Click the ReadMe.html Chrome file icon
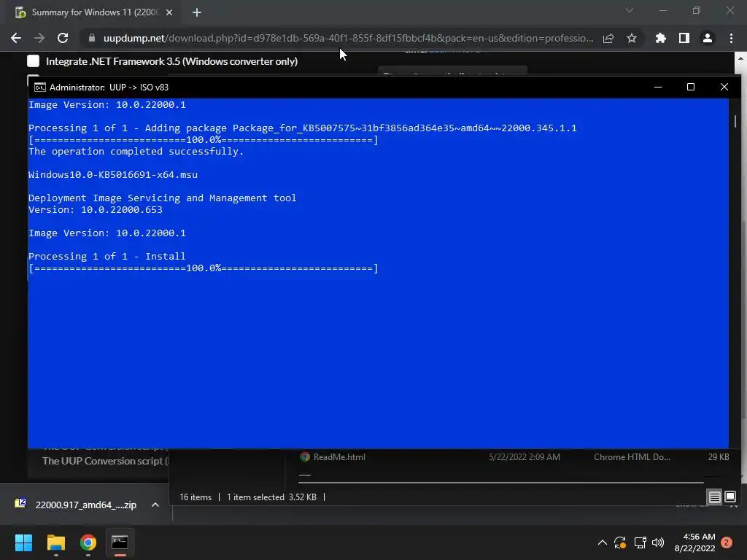This screenshot has height=560, width=747. 305,456
